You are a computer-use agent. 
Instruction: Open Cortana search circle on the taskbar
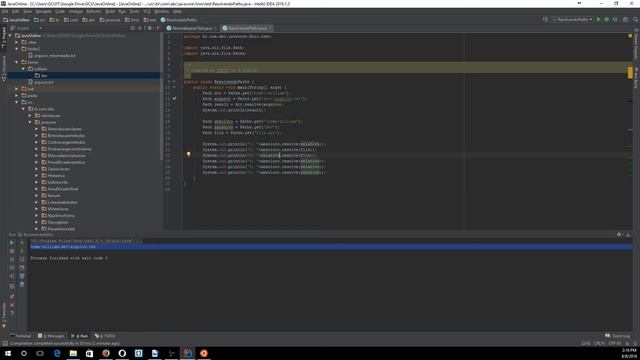[x=24, y=353]
